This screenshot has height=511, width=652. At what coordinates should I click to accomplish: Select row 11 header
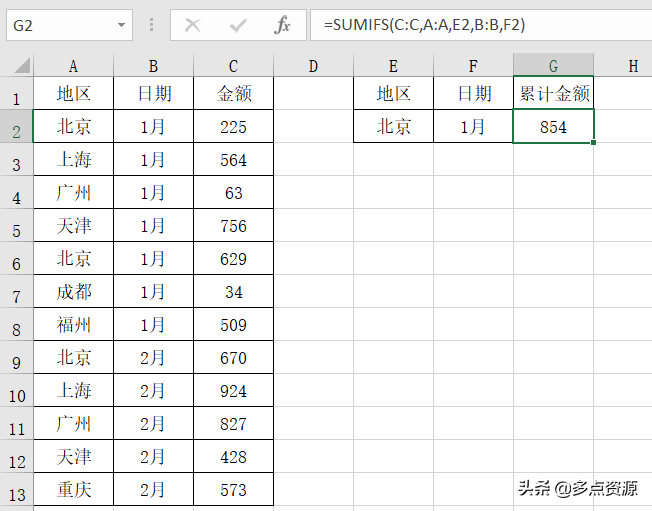[16, 423]
